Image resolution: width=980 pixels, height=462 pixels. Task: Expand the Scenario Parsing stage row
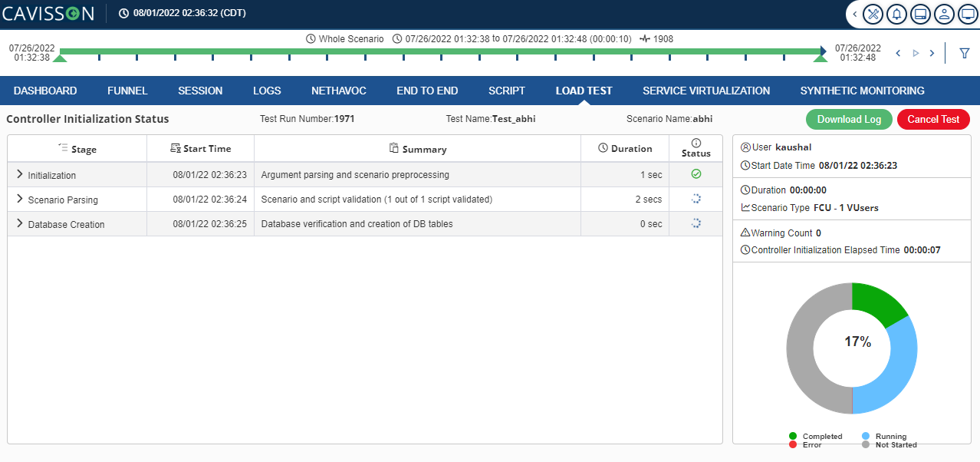[x=20, y=200]
